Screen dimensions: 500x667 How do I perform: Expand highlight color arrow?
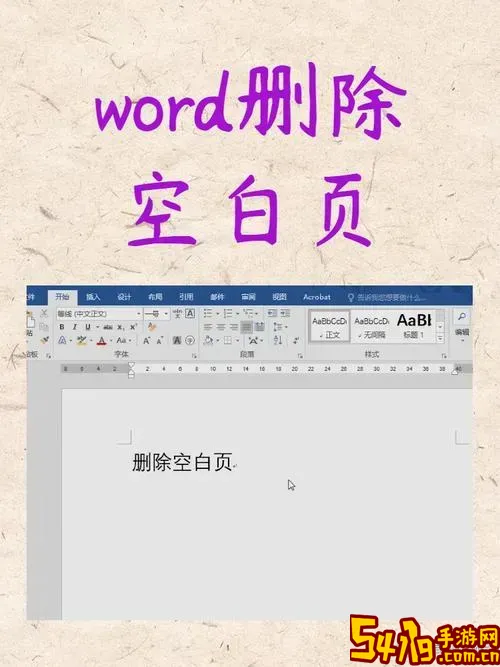(x=91, y=341)
